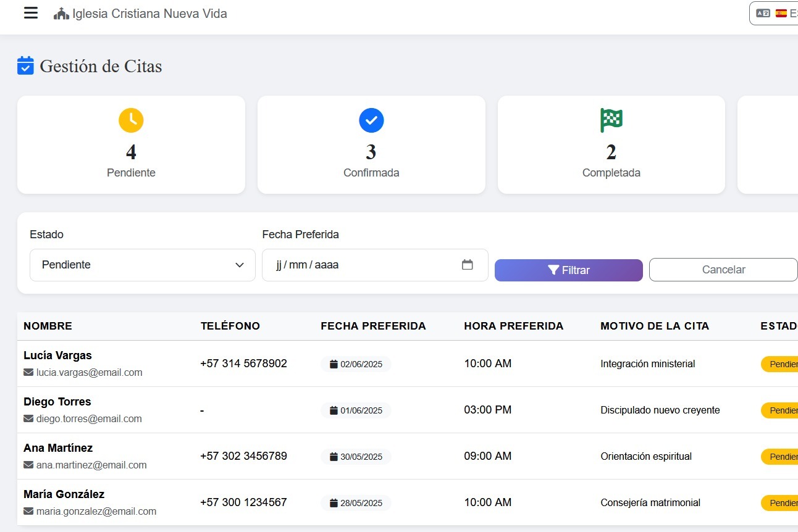Click the HORA PREFERIDA column header

(x=514, y=326)
